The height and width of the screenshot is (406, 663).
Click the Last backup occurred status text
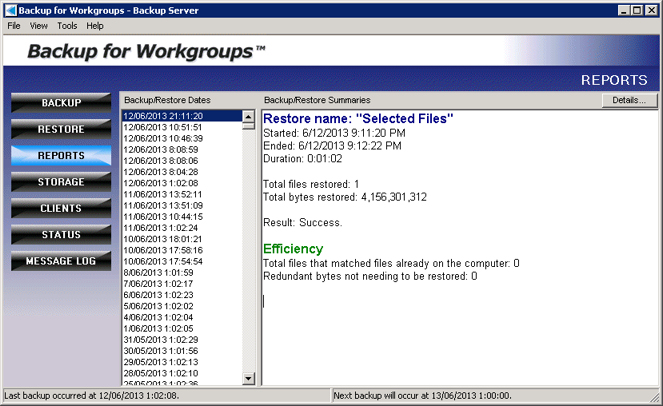pyautogui.click(x=92, y=396)
